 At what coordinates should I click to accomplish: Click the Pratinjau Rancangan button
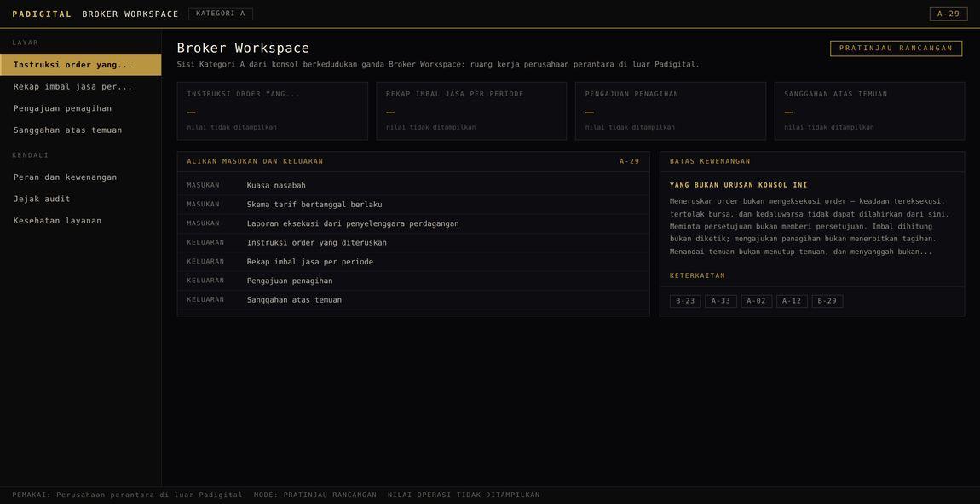pyautogui.click(x=896, y=48)
